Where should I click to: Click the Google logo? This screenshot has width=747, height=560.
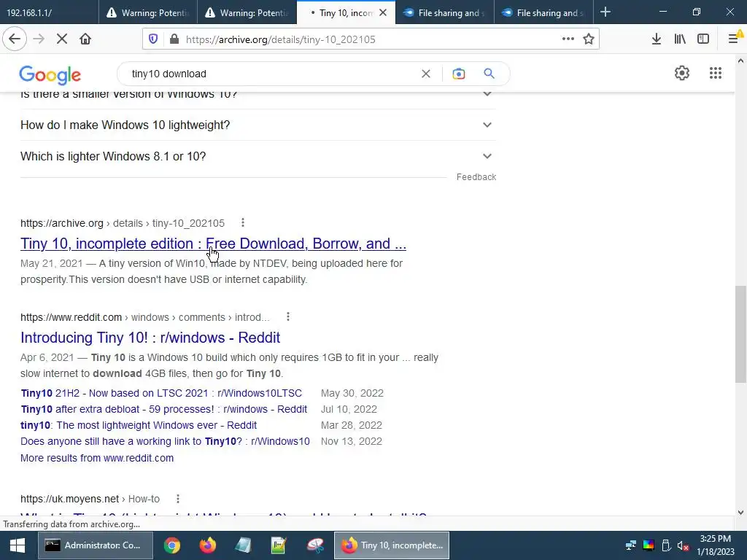click(50, 75)
